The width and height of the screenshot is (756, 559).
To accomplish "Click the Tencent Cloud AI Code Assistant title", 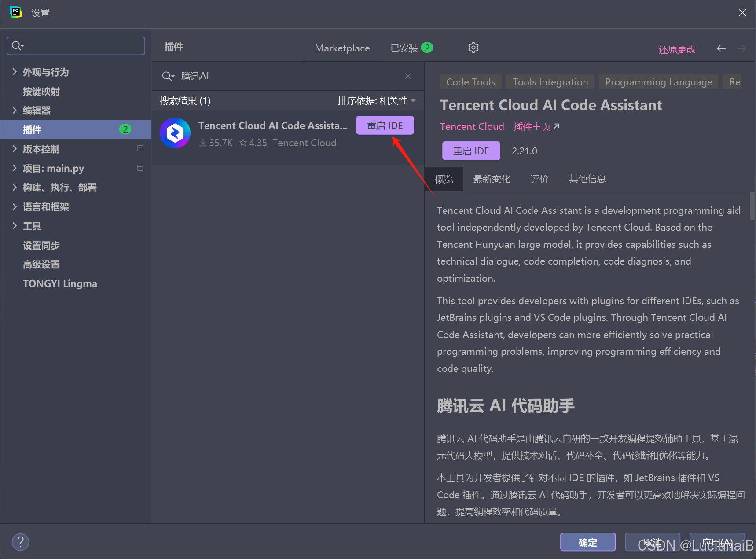I will (551, 105).
